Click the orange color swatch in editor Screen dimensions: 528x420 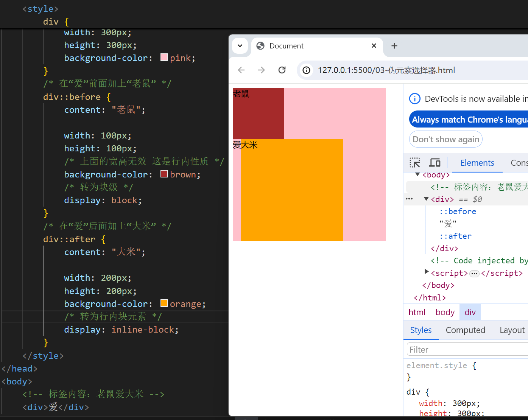[164, 303]
